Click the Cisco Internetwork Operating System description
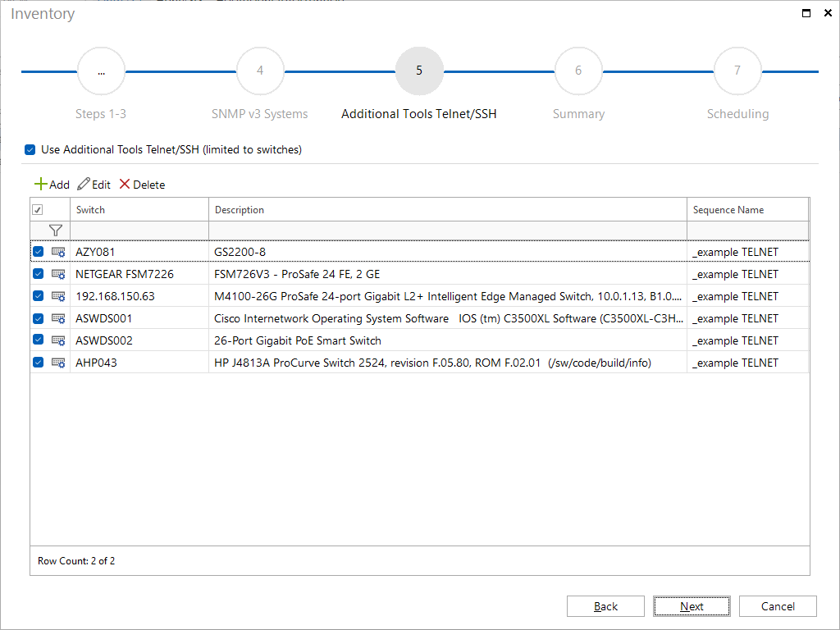 (x=448, y=318)
